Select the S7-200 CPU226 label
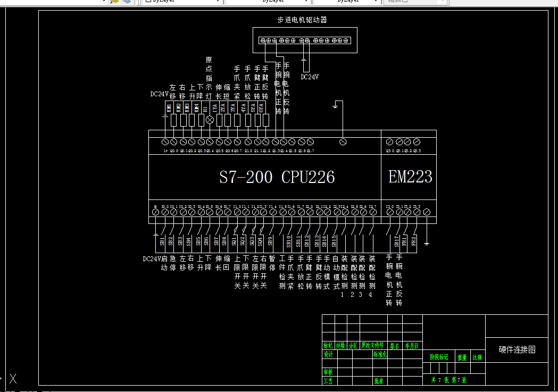Viewport: 558px width, 392px height. pyautogui.click(x=277, y=177)
